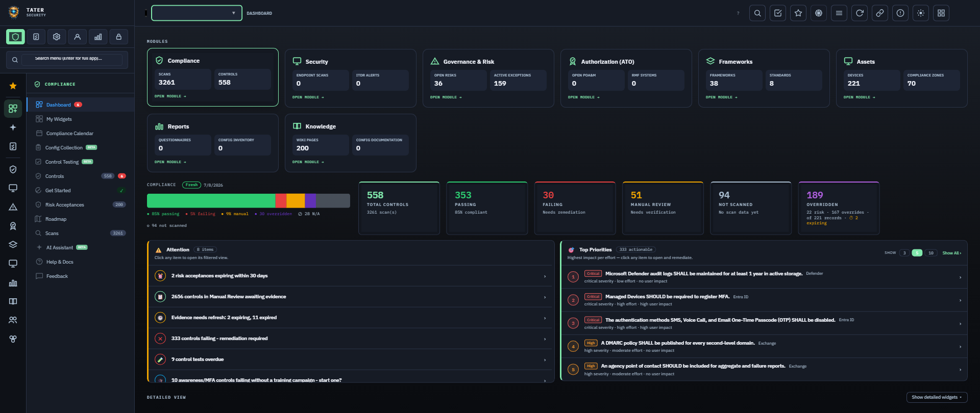Click the small question mark help icon
980x413 pixels.
coord(738,13)
